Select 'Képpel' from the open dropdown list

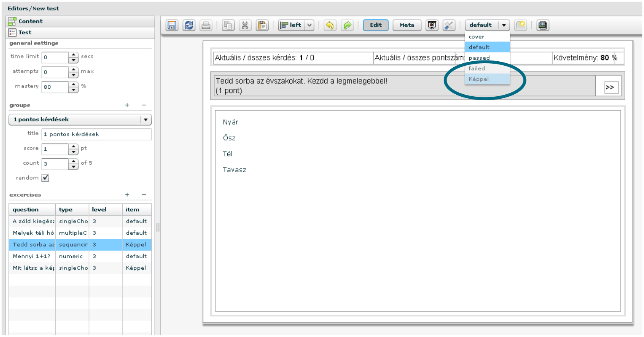(x=479, y=79)
